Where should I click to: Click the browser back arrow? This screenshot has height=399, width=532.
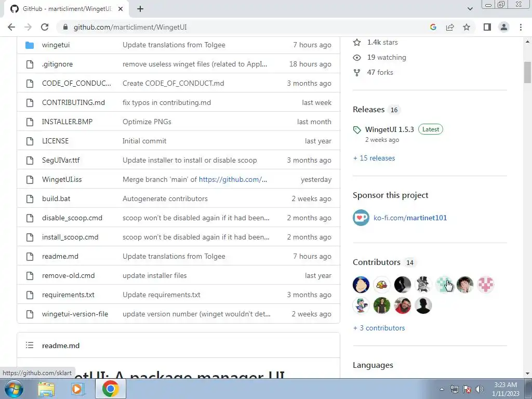(x=11, y=27)
